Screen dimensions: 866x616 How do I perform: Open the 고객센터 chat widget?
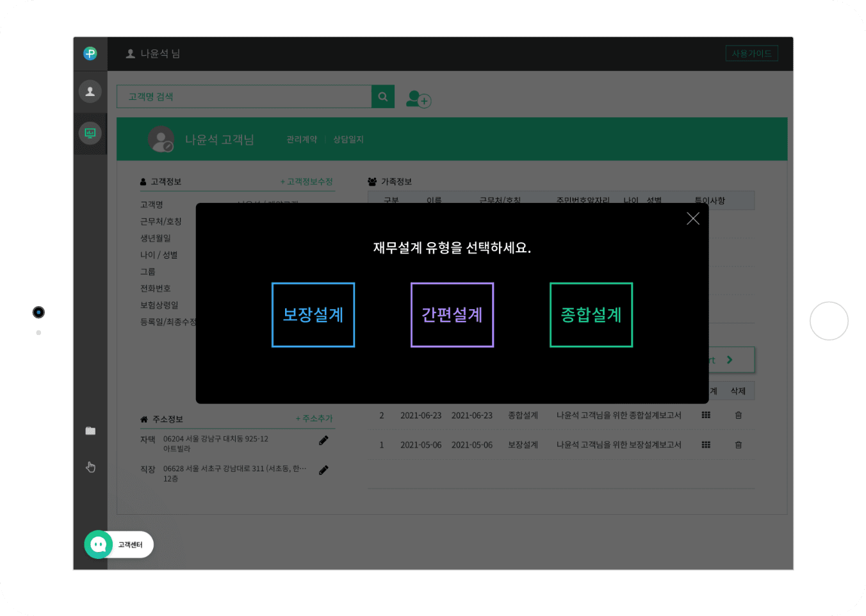[x=119, y=545]
